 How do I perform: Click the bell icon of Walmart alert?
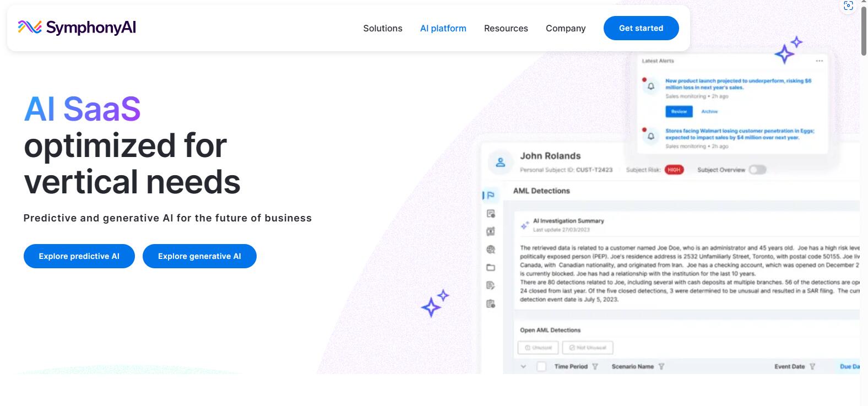click(651, 136)
